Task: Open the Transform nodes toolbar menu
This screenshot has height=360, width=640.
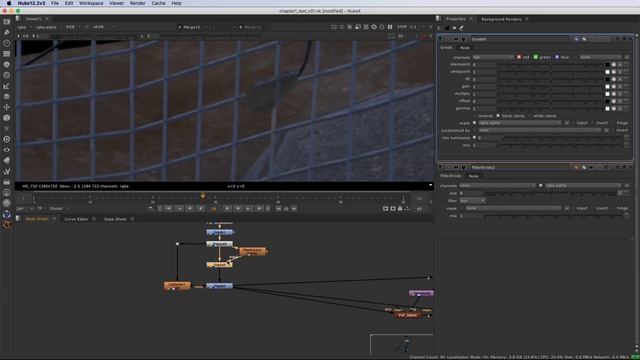Action: coord(7,107)
